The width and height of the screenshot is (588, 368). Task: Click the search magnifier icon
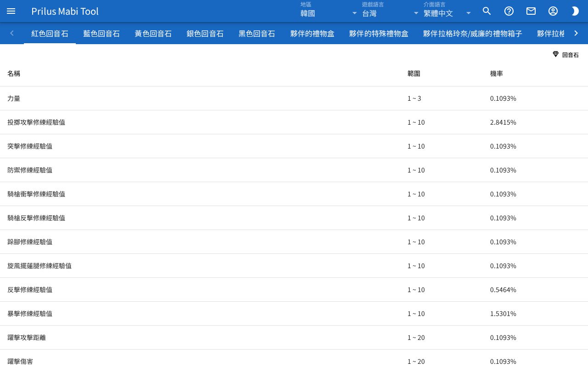pyautogui.click(x=487, y=11)
